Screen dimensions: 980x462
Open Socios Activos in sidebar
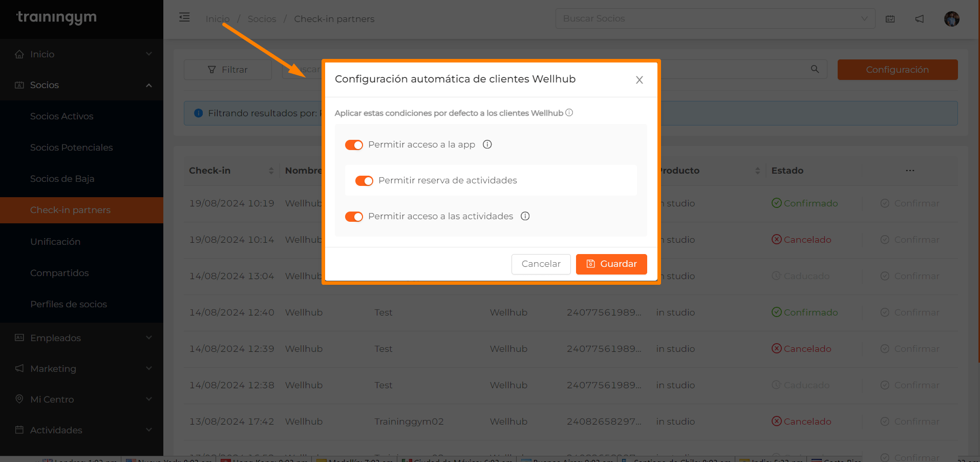[x=61, y=116]
